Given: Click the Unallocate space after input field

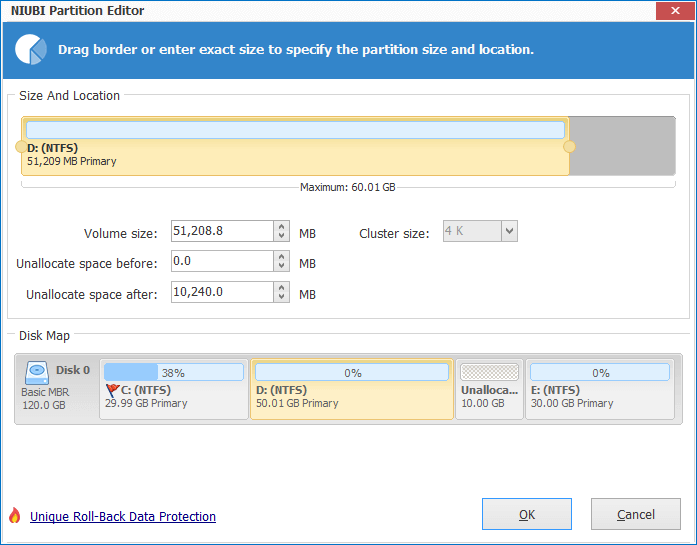Looking at the screenshot, I should click(222, 292).
